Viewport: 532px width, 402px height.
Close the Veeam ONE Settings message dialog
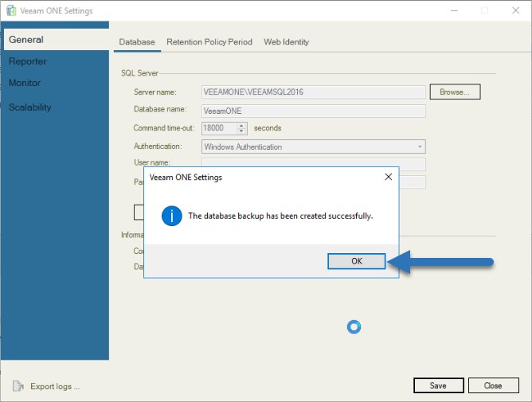coord(389,177)
